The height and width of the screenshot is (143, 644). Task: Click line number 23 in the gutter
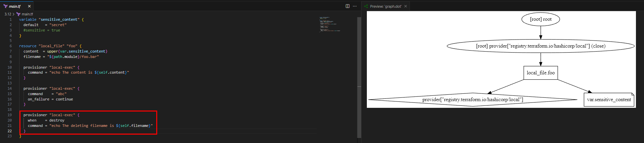click(x=9, y=136)
